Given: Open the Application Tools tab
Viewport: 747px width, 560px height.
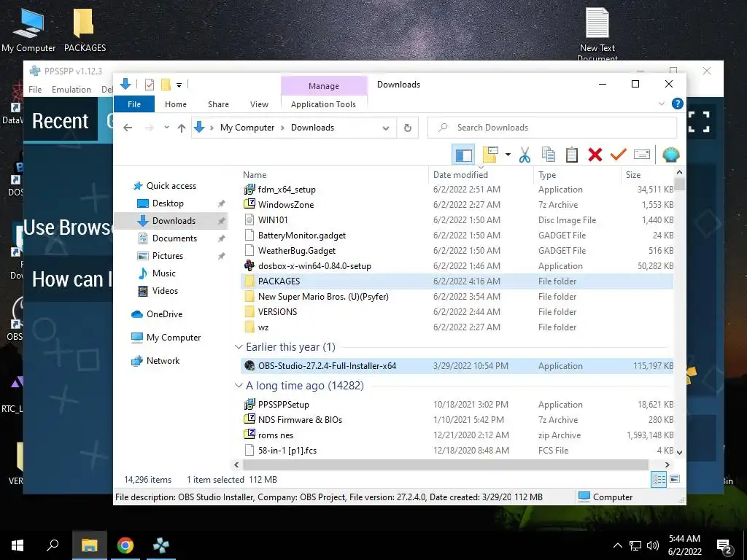Looking at the screenshot, I should point(323,104).
